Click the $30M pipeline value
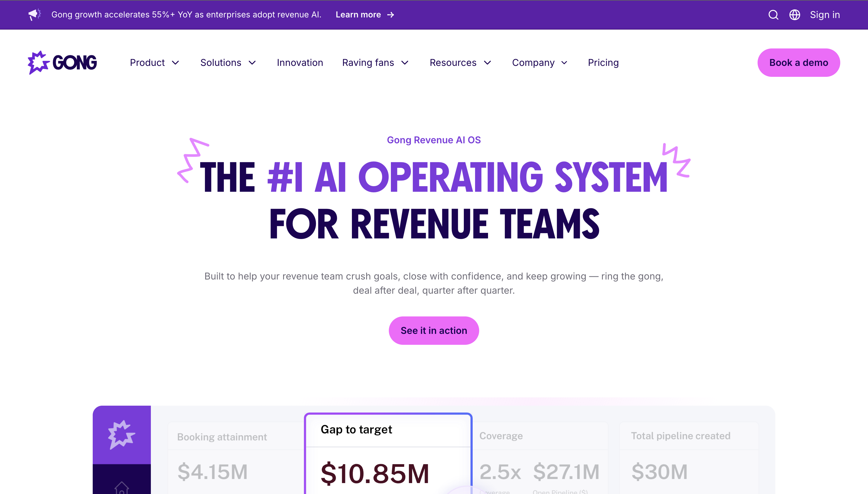The width and height of the screenshot is (868, 494). (x=660, y=472)
